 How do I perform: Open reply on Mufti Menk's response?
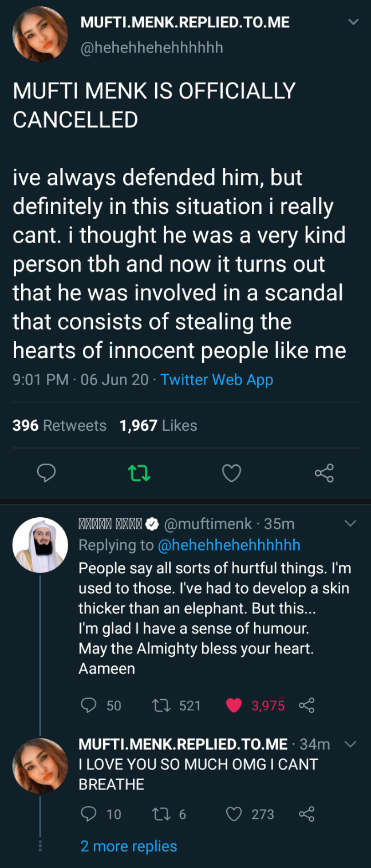tap(88, 706)
